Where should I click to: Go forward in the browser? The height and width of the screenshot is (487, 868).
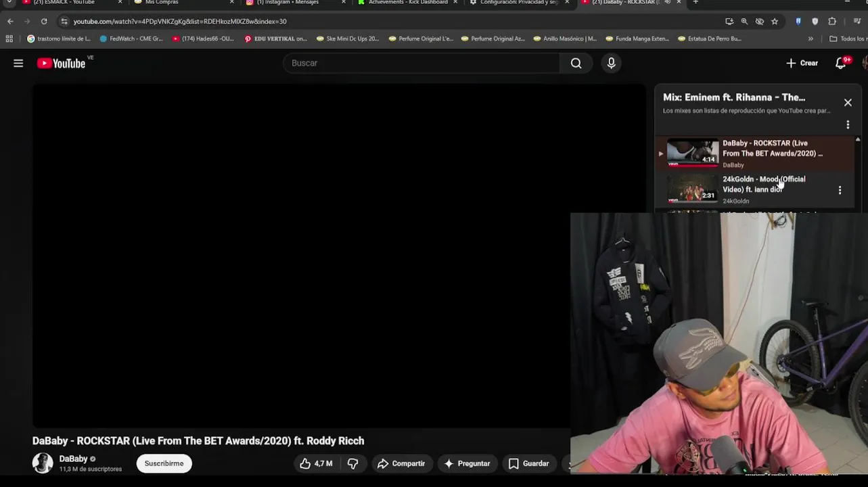pos(27,21)
